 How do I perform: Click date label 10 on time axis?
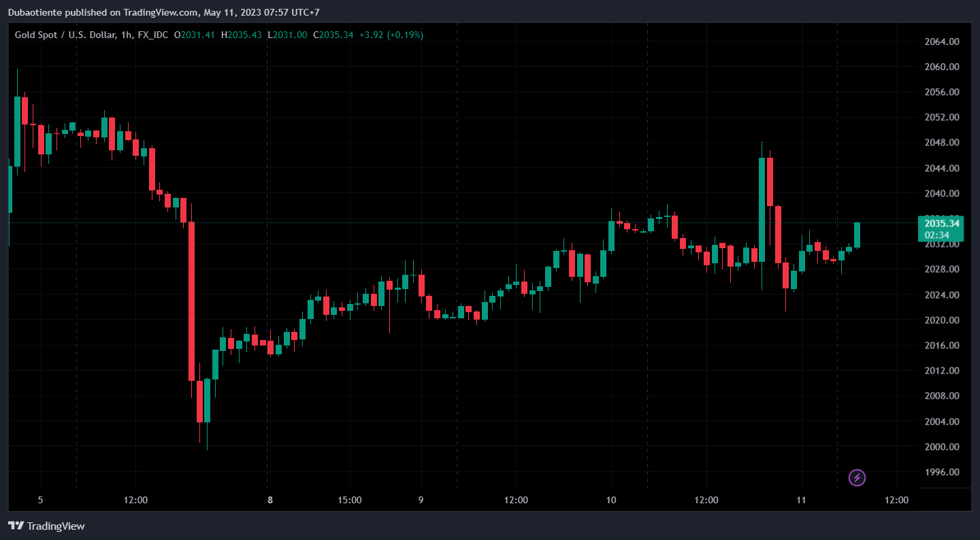(611, 501)
